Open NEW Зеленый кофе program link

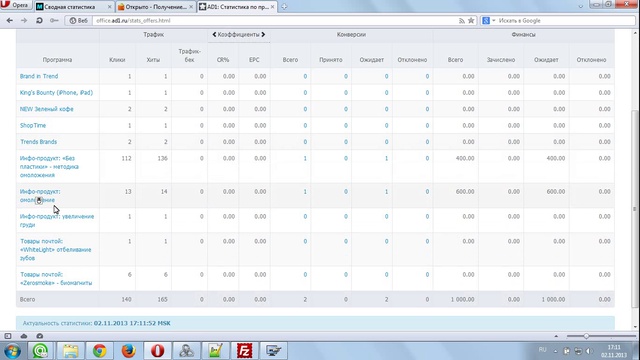tap(47, 109)
